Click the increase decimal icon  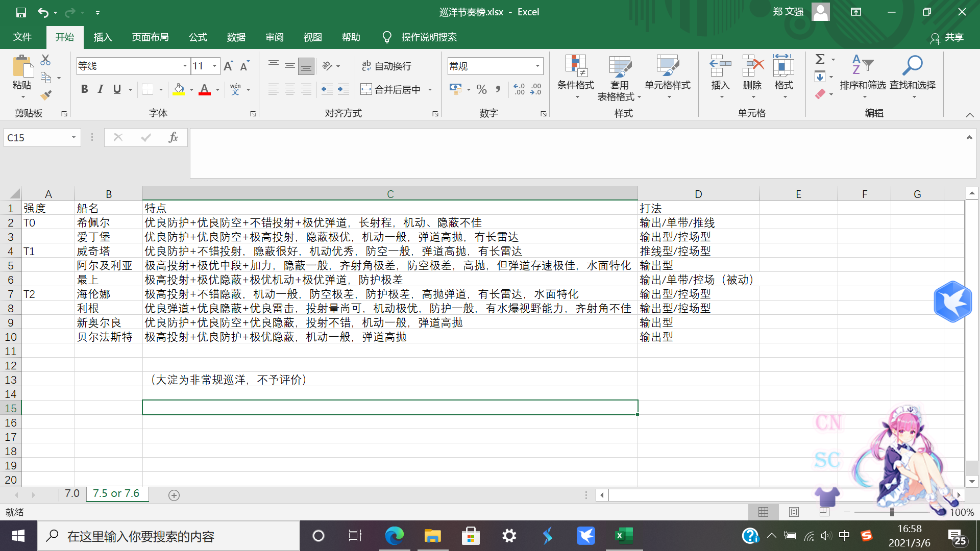coord(519,89)
